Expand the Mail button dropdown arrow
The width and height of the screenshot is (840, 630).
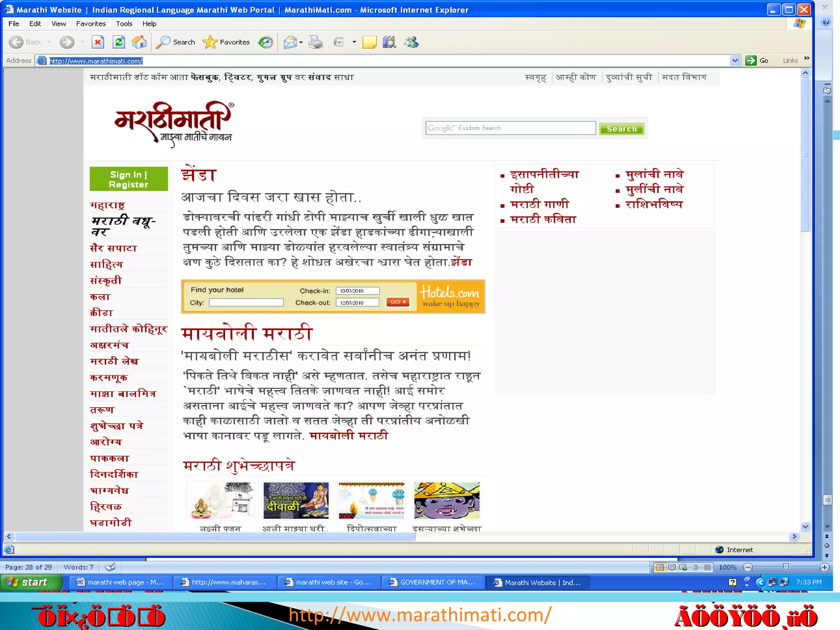pyautogui.click(x=301, y=42)
